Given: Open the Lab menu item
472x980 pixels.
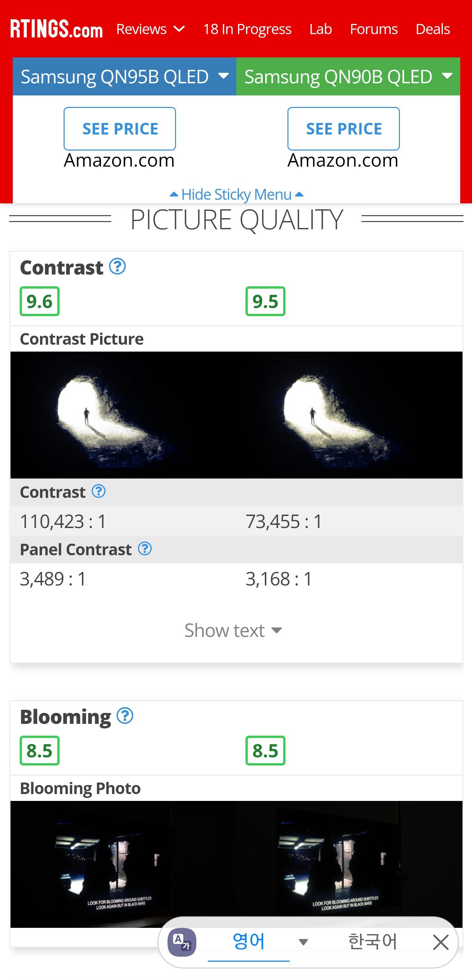Looking at the screenshot, I should coord(321,29).
